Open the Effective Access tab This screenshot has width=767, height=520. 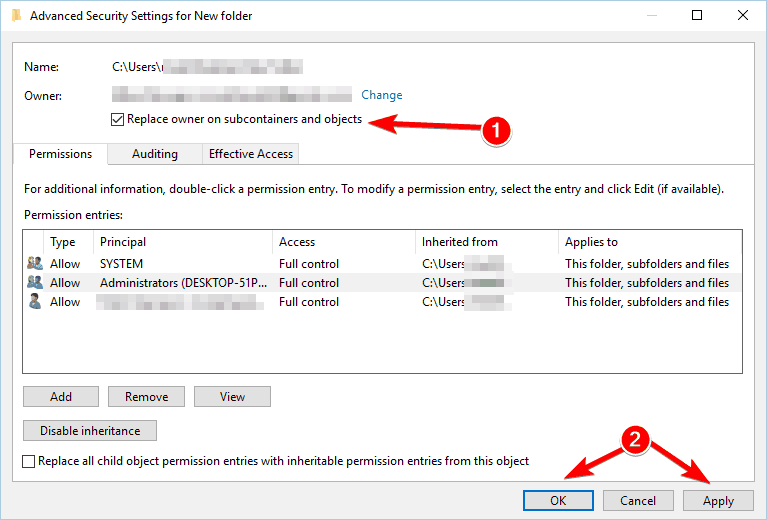coord(250,154)
